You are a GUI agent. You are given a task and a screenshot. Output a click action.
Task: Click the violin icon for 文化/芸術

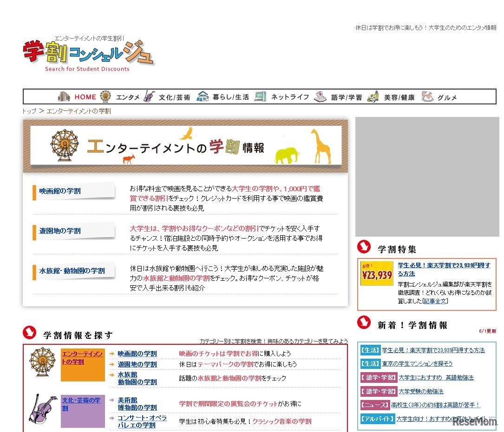point(148,97)
